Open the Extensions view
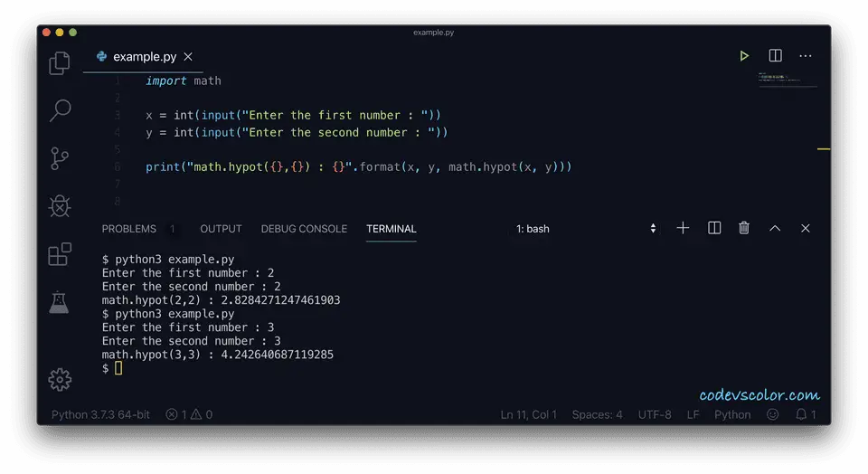This screenshot has height=474, width=868. 60,254
